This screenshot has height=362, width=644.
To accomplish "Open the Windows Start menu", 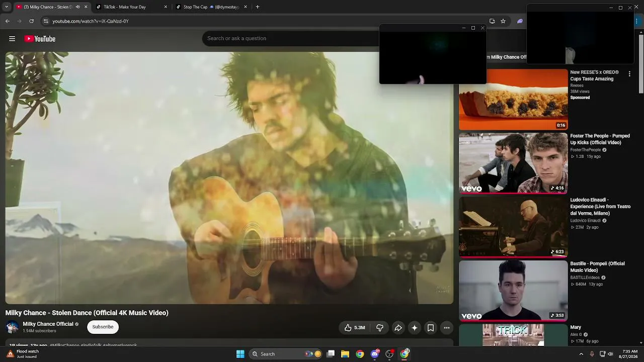I will pos(240,354).
